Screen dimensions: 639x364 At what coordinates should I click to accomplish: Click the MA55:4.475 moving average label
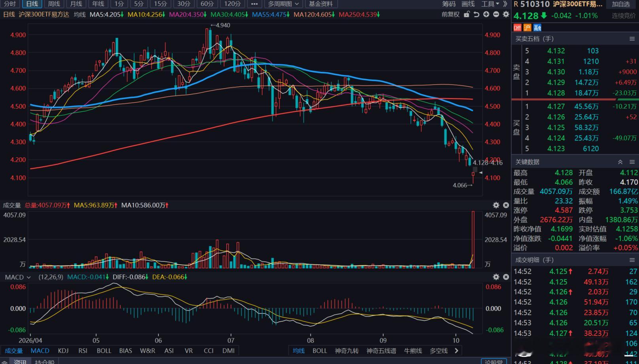(271, 15)
